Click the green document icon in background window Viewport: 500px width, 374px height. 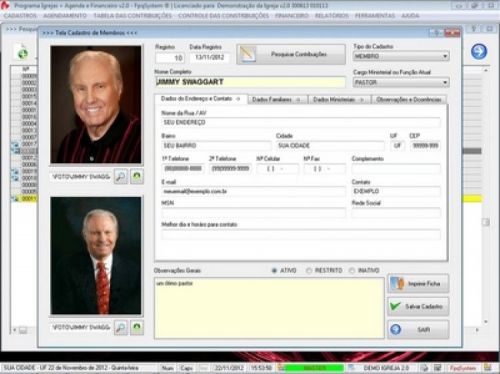22,53
